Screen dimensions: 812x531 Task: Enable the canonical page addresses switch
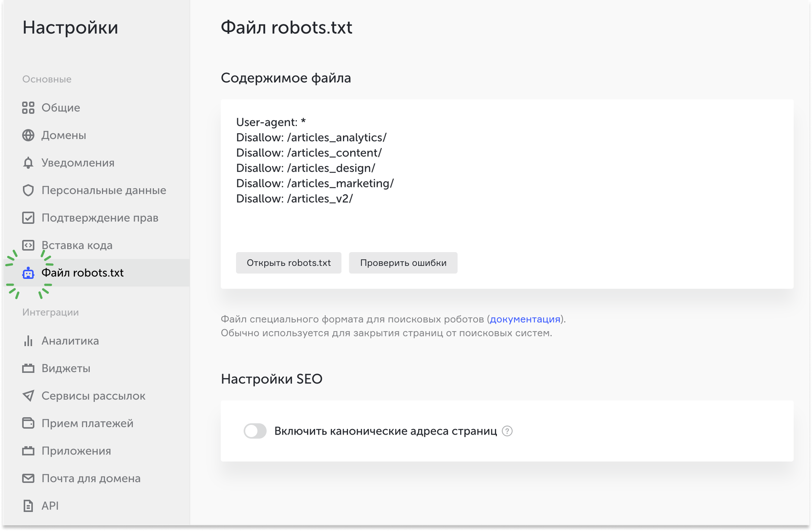(x=255, y=431)
